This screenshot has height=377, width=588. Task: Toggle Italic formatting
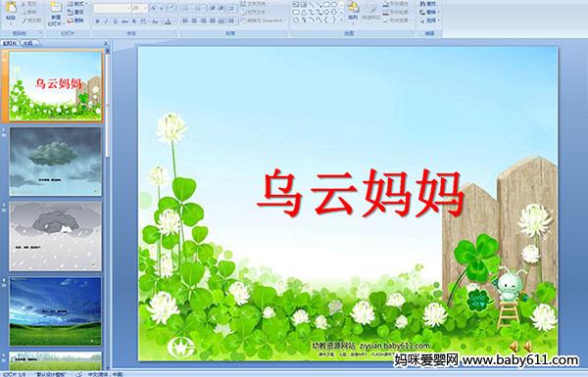tap(106, 22)
